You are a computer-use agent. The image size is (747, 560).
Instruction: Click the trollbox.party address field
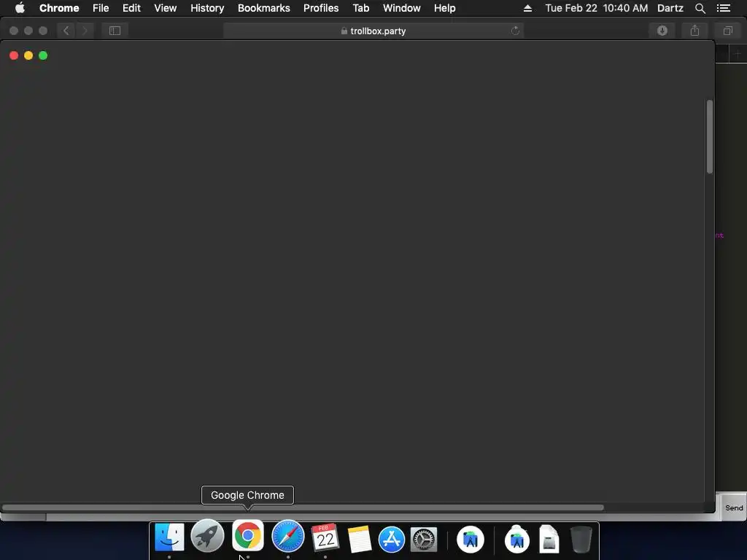point(373,31)
